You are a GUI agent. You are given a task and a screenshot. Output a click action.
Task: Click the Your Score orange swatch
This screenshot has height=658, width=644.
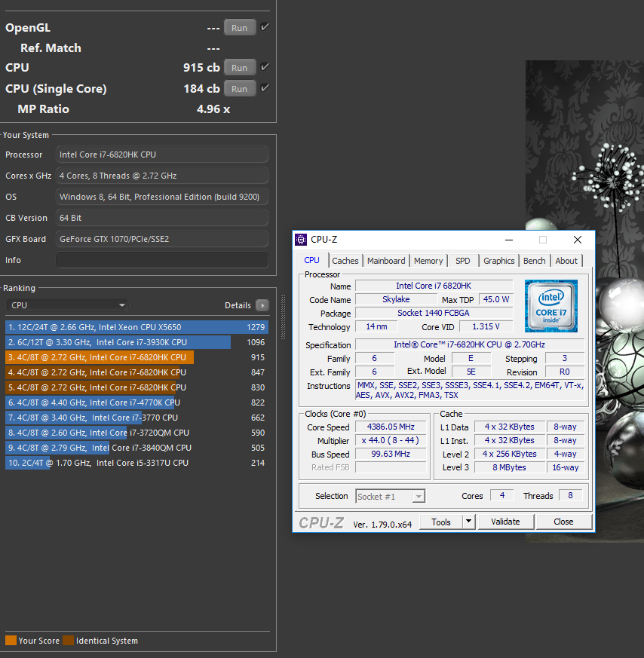pyautogui.click(x=11, y=641)
